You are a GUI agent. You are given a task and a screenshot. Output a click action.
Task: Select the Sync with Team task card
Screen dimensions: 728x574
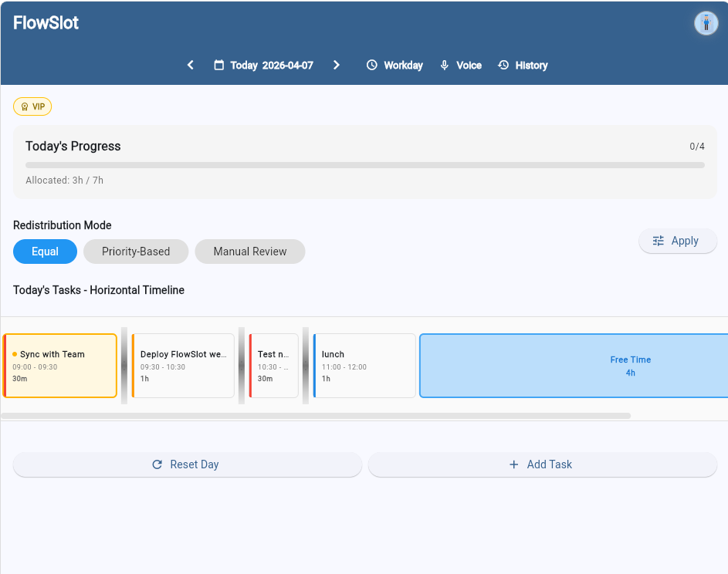(60, 366)
